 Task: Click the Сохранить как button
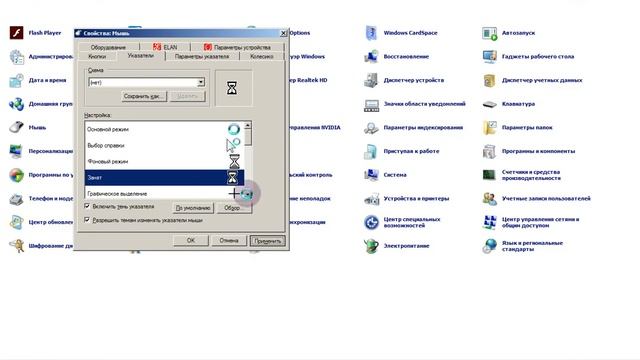144,96
